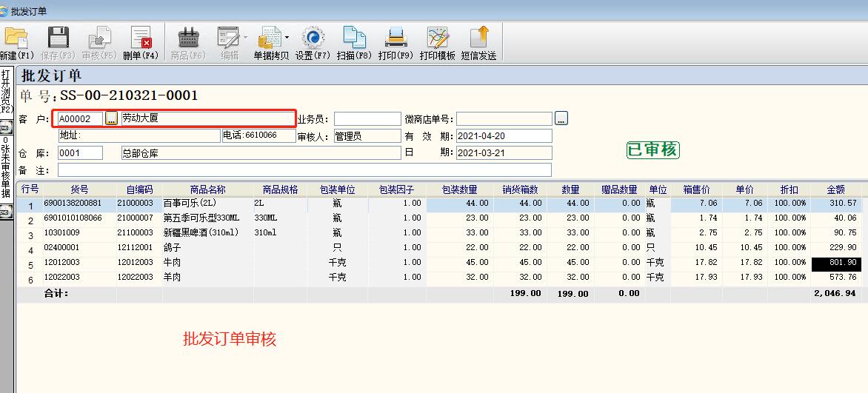Click the warehouse name field 总部仓库
Viewport: 868px width, 393px height.
261,153
